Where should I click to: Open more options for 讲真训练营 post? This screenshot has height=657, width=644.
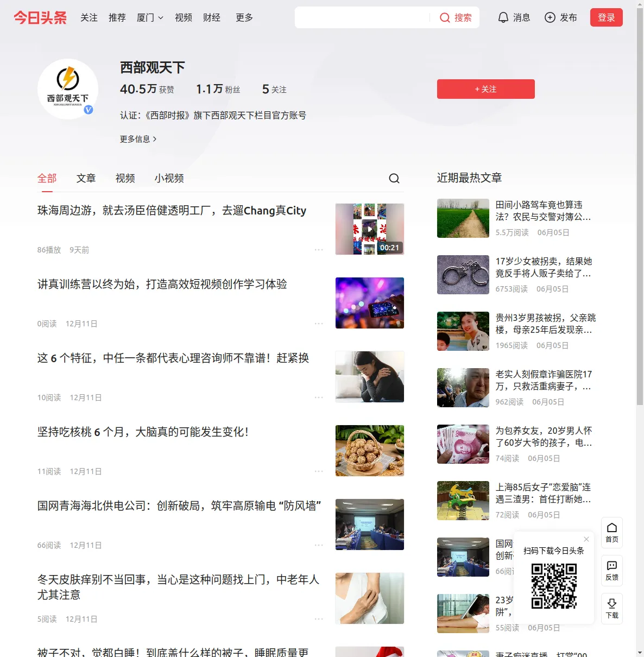coord(319,324)
